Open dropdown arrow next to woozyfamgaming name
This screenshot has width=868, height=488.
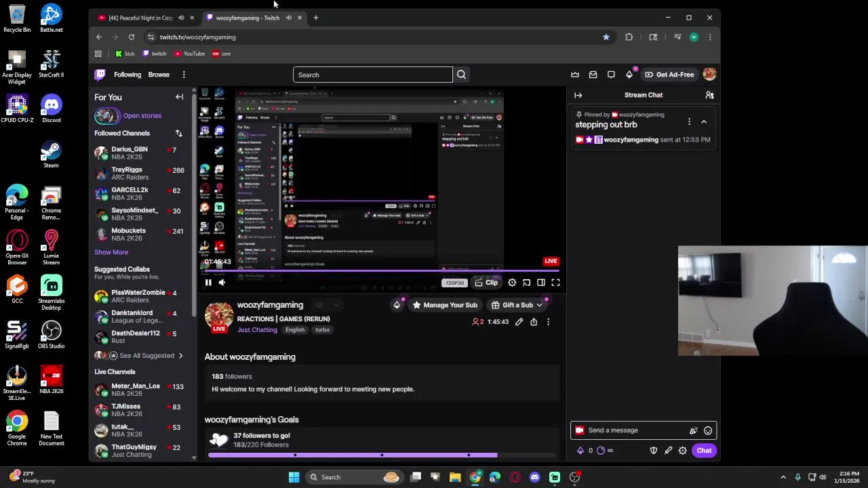[x=336, y=305]
